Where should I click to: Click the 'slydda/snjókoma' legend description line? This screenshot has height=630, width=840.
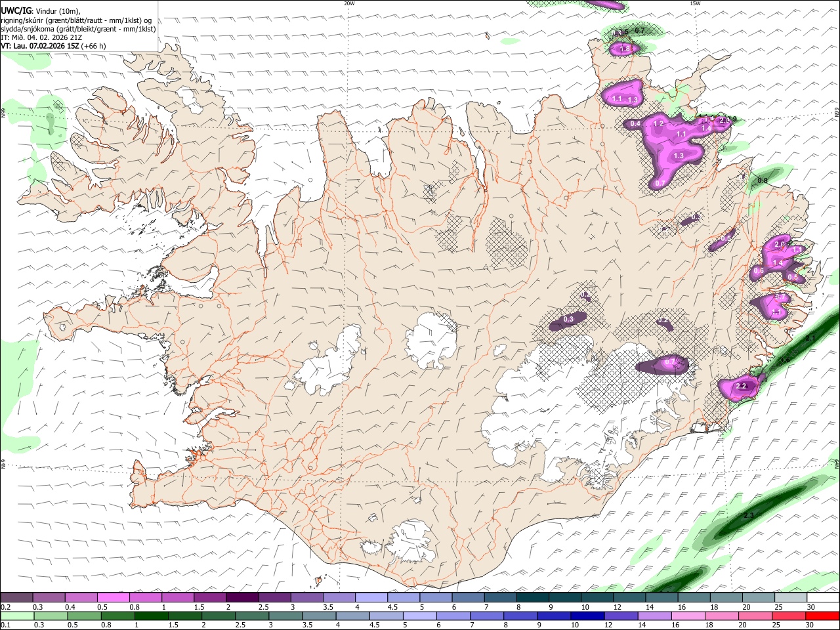79,29
